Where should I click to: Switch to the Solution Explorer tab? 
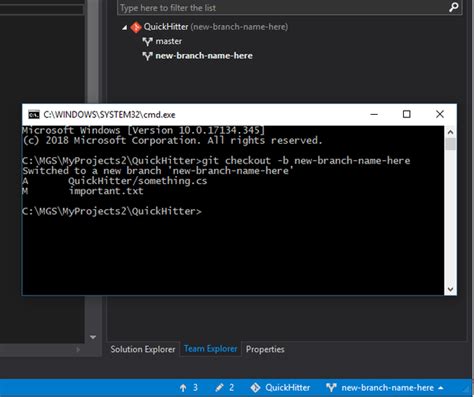[x=143, y=349]
